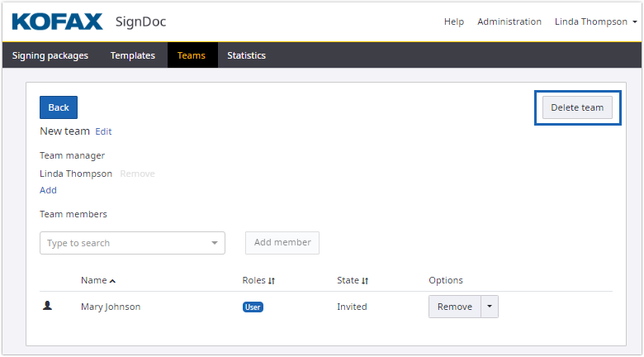
Task: Click the User role badge
Action: coord(253,307)
